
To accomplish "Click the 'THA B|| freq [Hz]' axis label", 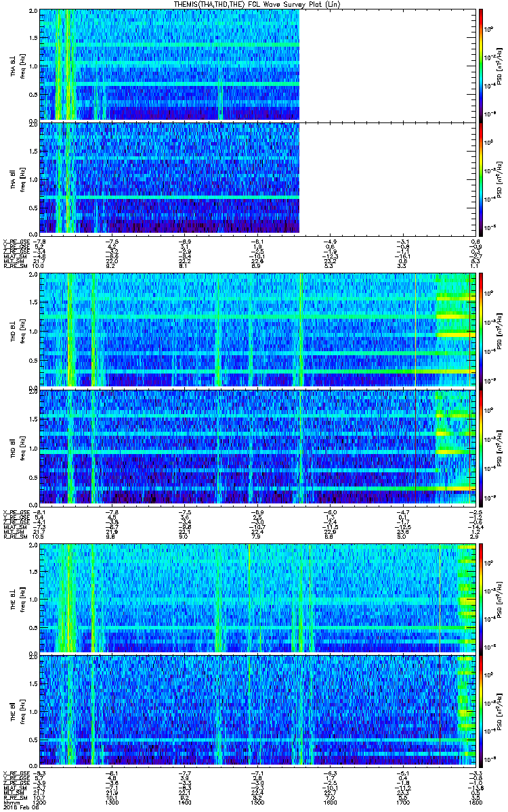I will point(17,179).
